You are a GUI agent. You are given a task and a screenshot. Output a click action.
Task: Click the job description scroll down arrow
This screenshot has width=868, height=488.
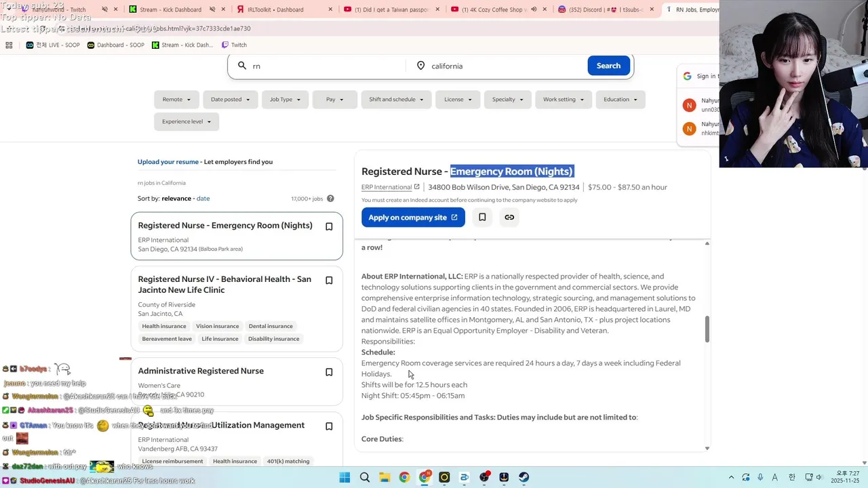click(x=707, y=448)
